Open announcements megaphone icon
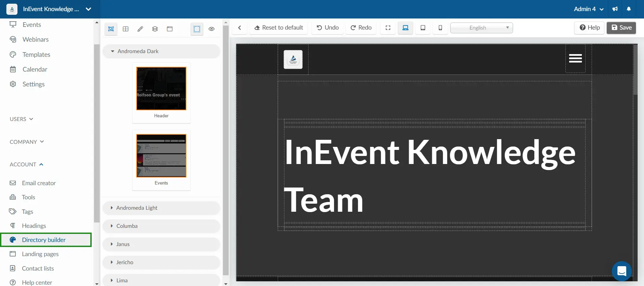The width and height of the screenshot is (644, 286). pos(615,9)
